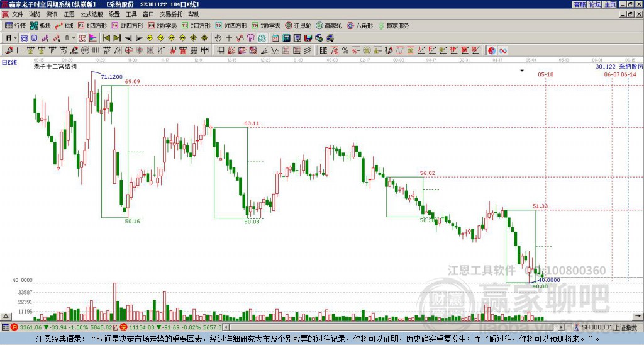
Task: Expand arrow beside the candlestick style icon
Action: click(x=74, y=38)
